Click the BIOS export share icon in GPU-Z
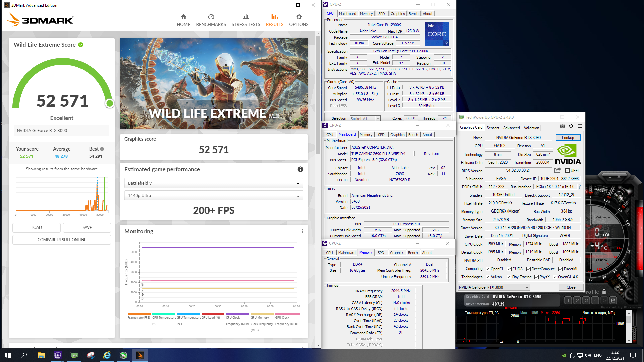The height and width of the screenshot is (362, 644). (557, 170)
